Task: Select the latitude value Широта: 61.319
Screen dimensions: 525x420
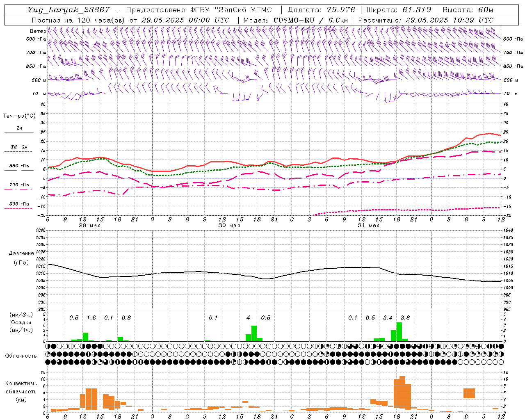Action: point(399,10)
